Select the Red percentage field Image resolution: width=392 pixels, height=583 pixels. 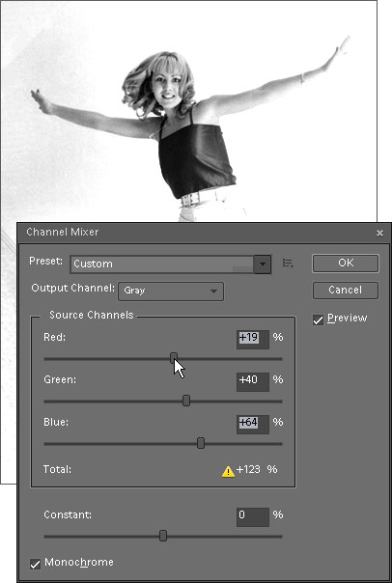coord(253,340)
